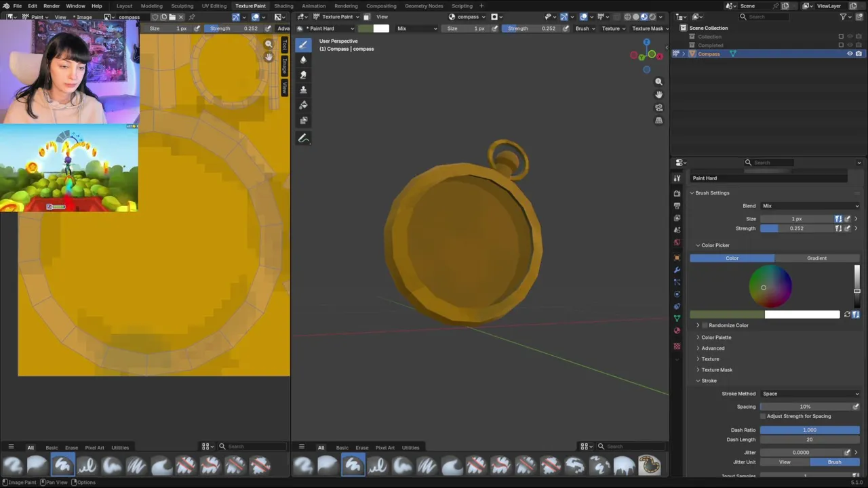The height and width of the screenshot is (488, 868).
Task: Select the Mask tool in viewport toolbar
Action: click(303, 121)
